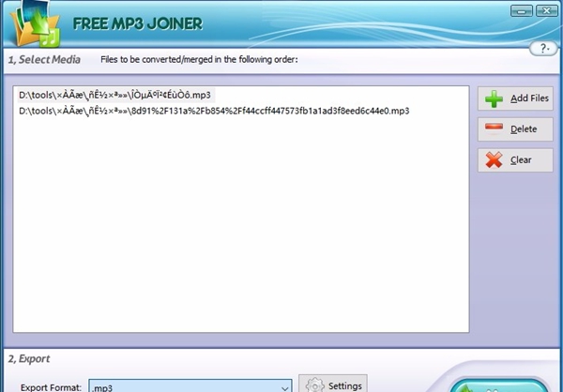Close the Free MP3 Joiner window
563x392 pixels.
click(547, 10)
